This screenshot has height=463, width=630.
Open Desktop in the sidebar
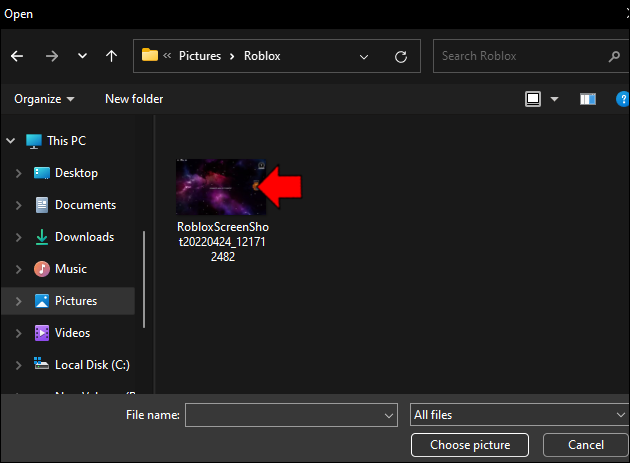pyautogui.click(x=66, y=173)
